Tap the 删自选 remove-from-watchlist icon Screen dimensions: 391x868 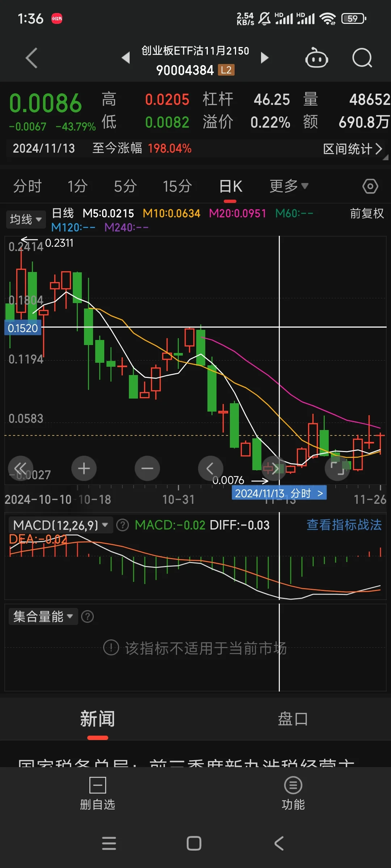pyautogui.click(x=97, y=785)
